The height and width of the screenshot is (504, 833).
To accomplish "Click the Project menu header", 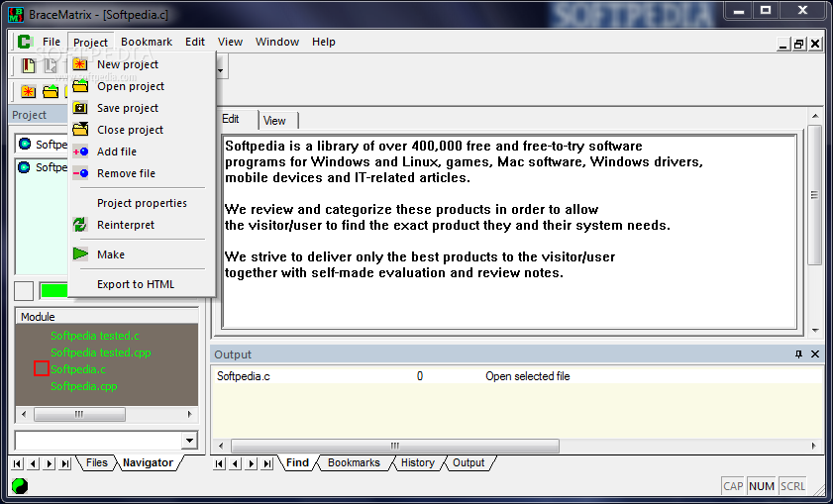I will click(91, 42).
